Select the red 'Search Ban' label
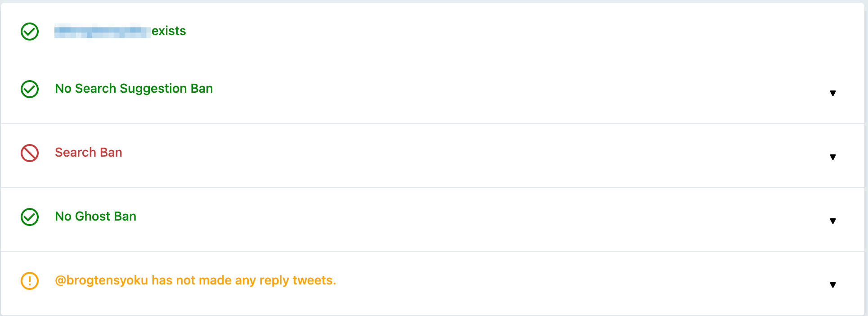This screenshot has width=868, height=316. [89, 153]
